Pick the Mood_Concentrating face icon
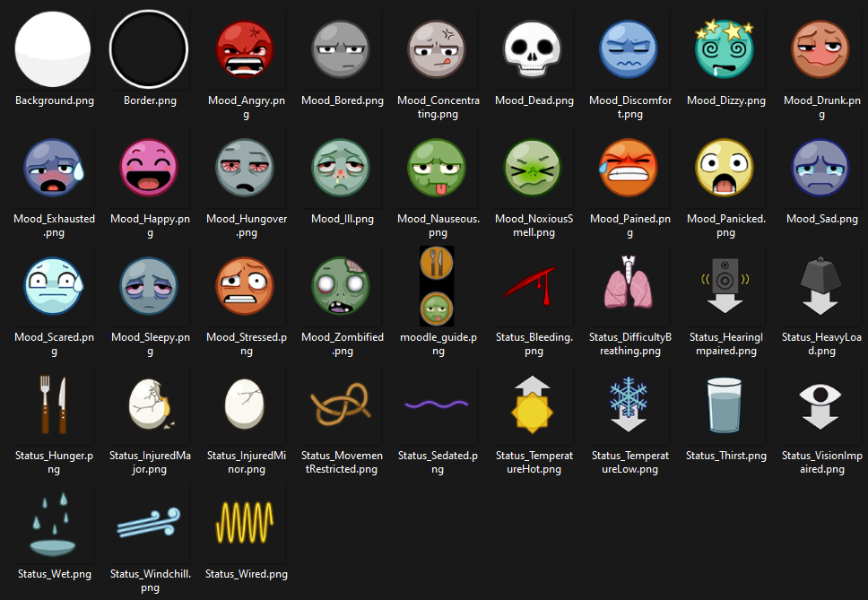The width and height of the screenshot is (868, 600). [x=437, y=49]
